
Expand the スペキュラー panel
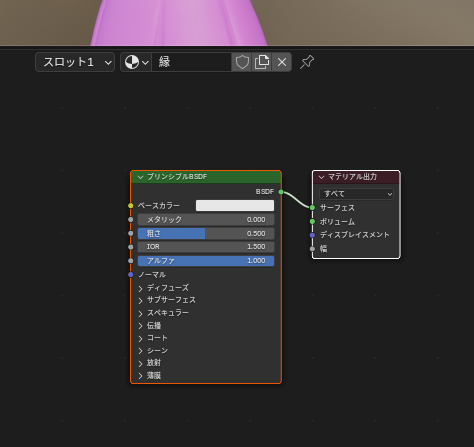point(163,313)
